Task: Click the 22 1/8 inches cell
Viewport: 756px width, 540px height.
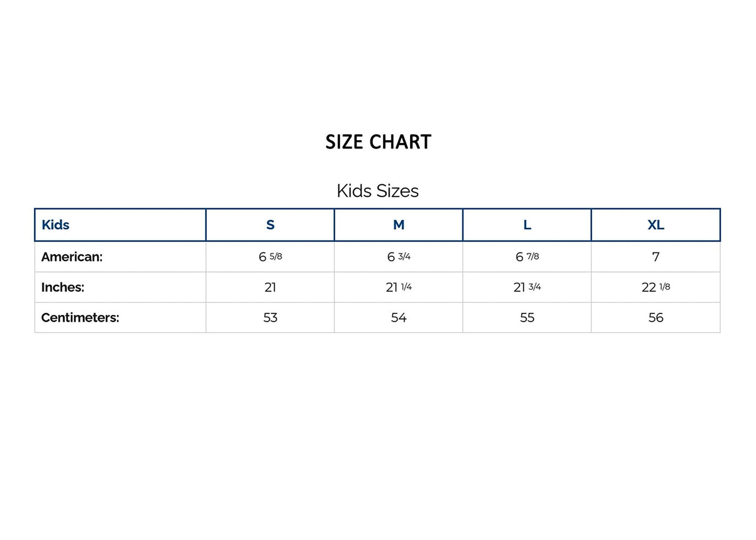Action: pyautogui.click(x=656, y=287)
